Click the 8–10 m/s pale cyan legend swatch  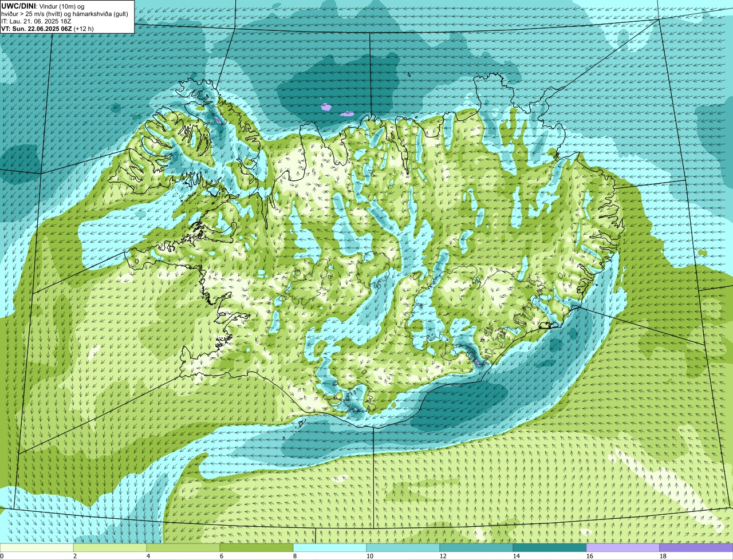tap(330, 548)
